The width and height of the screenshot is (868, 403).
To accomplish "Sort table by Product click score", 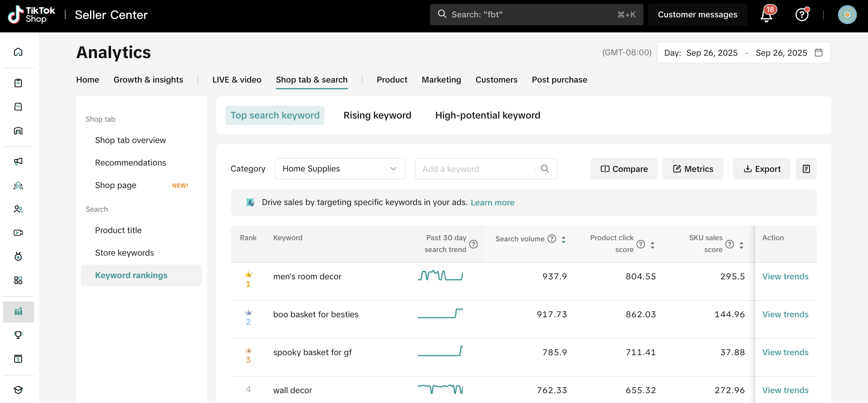I will point(653,245).
